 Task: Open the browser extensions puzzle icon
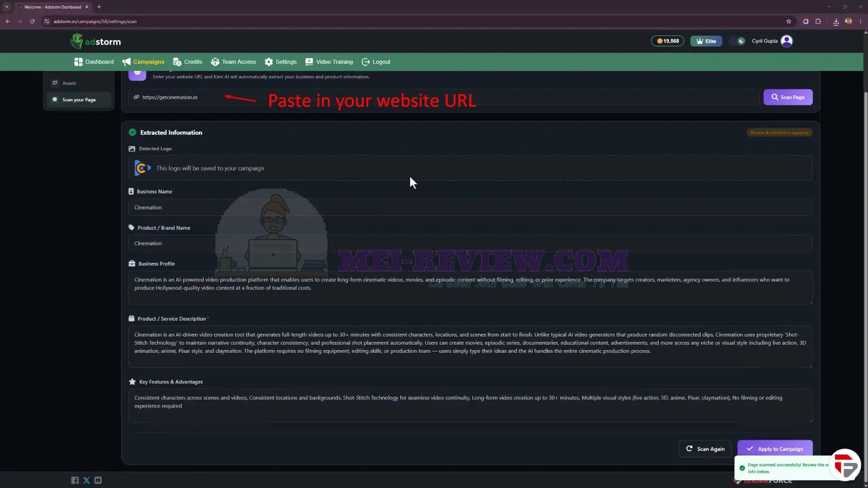[818, 21]
